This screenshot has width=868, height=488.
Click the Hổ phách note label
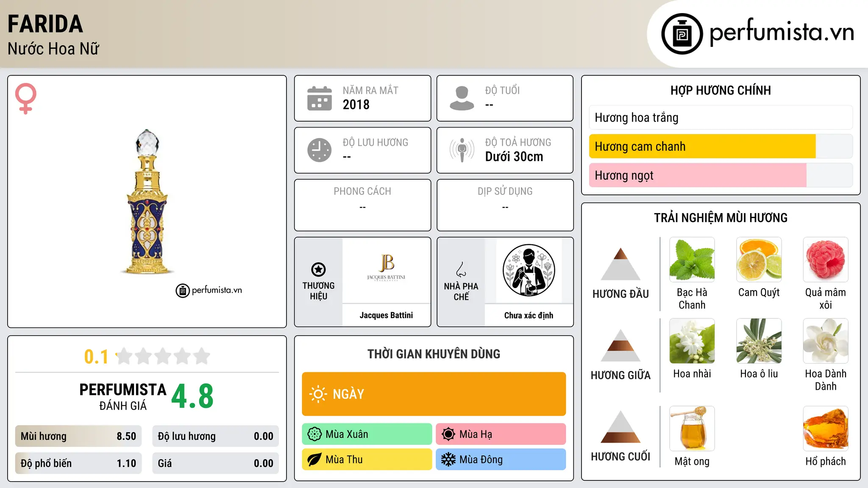[x=826, y=462]
